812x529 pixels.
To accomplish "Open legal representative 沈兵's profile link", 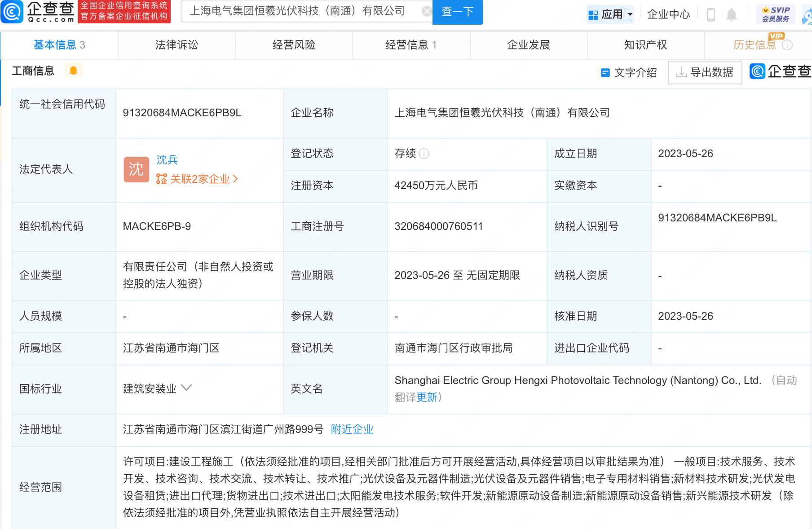I will click(167, 159).
